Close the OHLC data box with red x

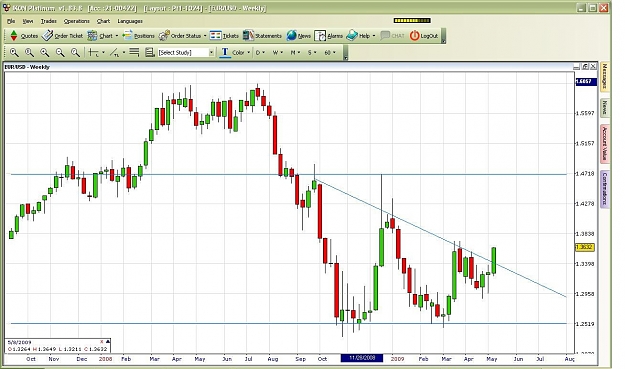click(x=102, y=342)
